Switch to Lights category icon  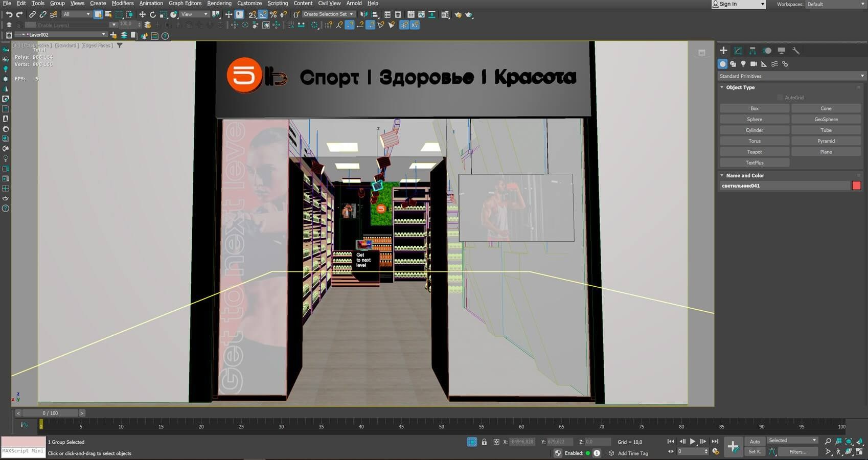(743, 64)
